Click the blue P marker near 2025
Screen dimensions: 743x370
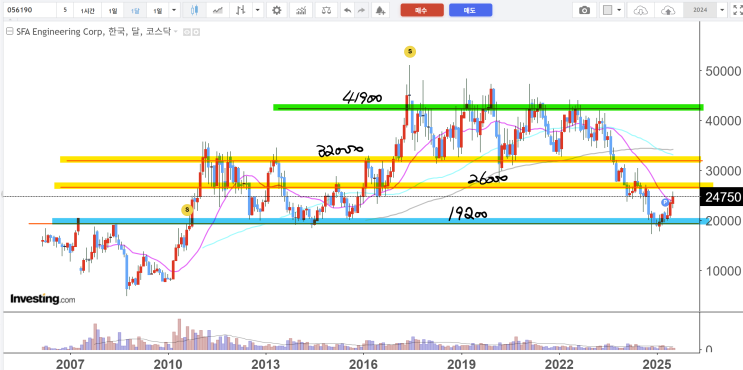click(665, 202)
